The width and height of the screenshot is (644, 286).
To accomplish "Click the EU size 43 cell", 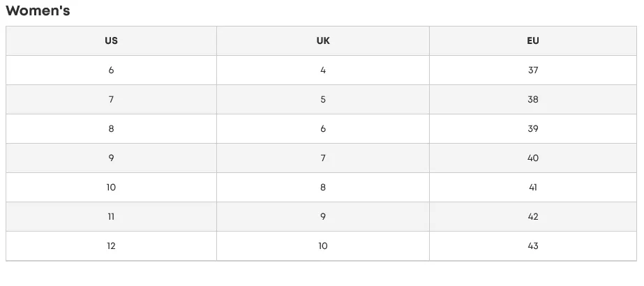I will [x=532, y=246].
